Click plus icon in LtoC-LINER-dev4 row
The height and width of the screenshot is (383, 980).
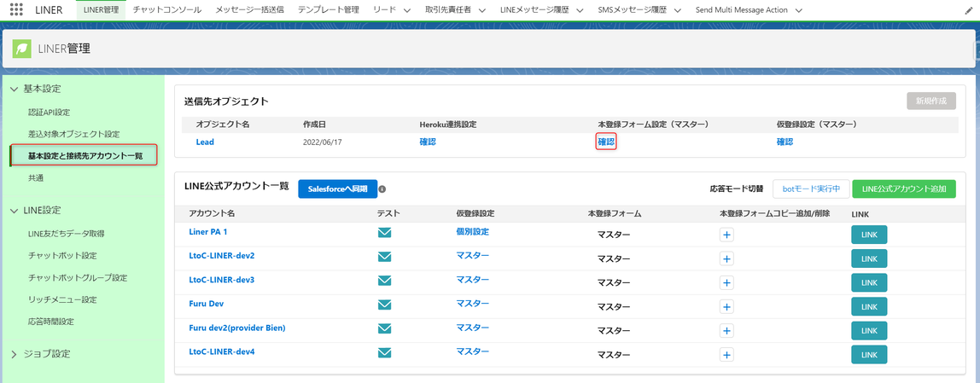click(x=726, y=354)
